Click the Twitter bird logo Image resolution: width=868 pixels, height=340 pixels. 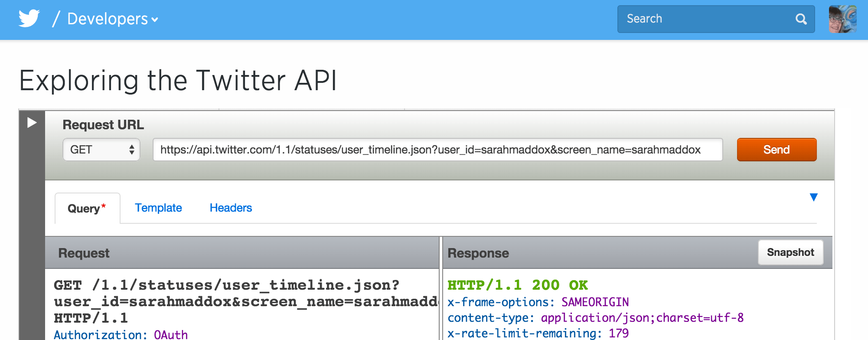point(29,19)
